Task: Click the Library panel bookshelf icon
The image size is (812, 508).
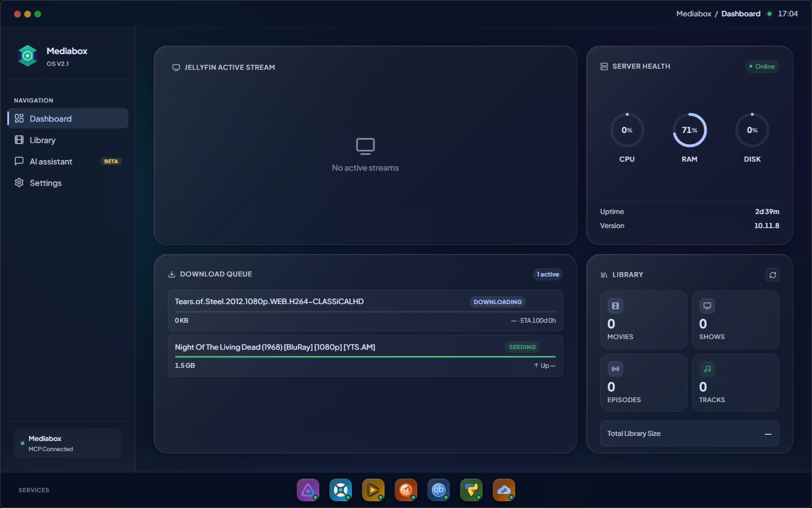Action: tap(604, 275)
